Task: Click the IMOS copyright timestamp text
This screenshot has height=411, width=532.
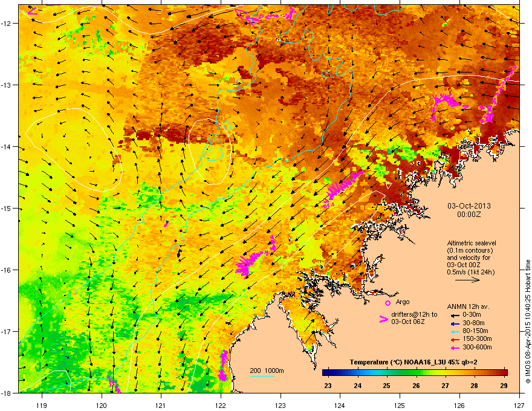Action: pyautogui.click(x=528, y=322)
